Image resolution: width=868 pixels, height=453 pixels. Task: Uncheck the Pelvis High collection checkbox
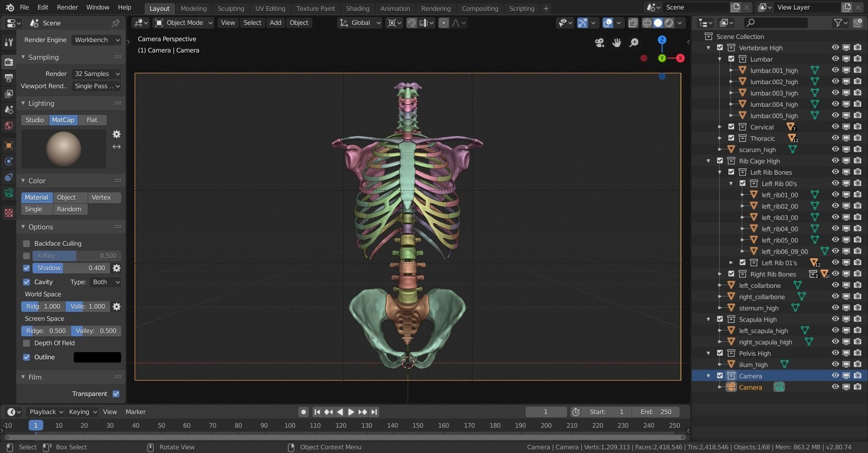[720, 353]
